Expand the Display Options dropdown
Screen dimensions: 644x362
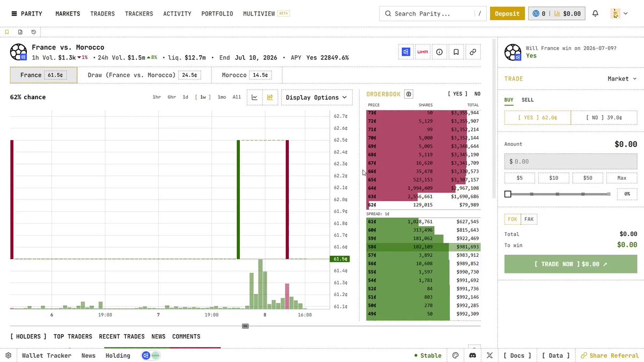[317, 97]
